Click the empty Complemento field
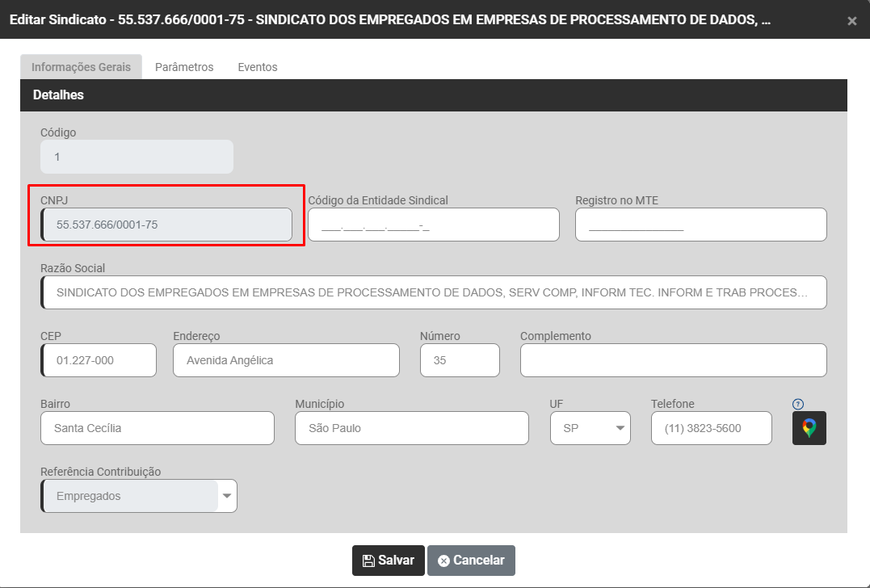 tap(673, 360)
